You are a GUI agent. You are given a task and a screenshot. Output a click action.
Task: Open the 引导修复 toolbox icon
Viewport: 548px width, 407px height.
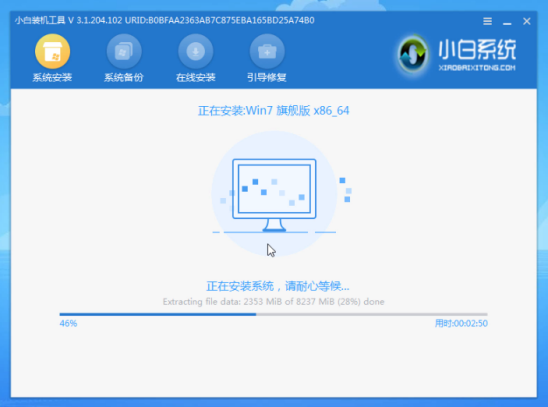click(x=267, y=51)
